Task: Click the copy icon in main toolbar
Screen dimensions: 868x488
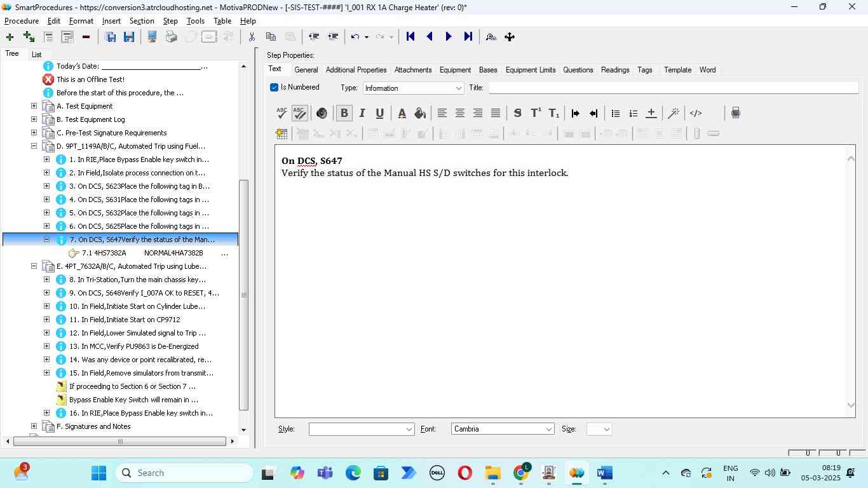Action: pyautogui.click(x=271, y=37)
